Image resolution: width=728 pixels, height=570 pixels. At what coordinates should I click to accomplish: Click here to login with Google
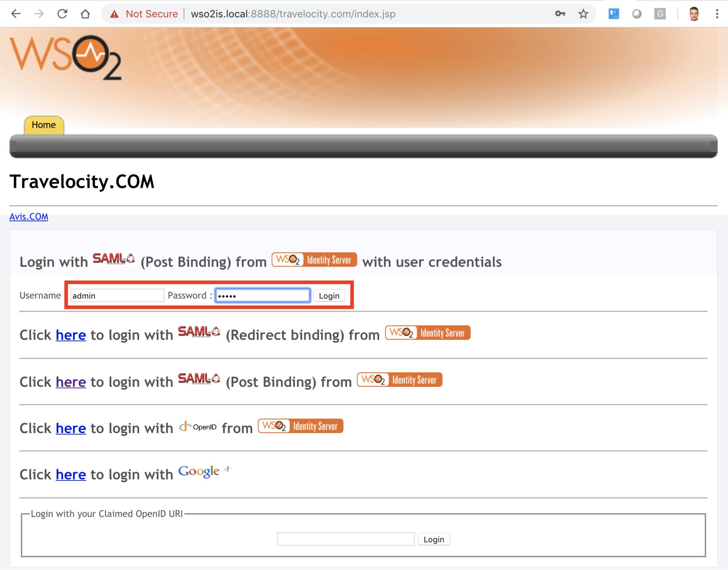71,475
